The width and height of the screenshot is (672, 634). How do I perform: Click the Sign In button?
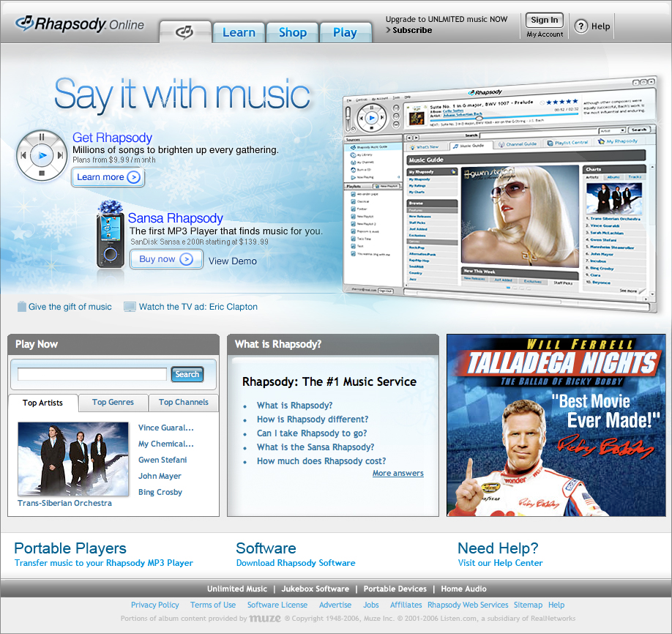545,20
